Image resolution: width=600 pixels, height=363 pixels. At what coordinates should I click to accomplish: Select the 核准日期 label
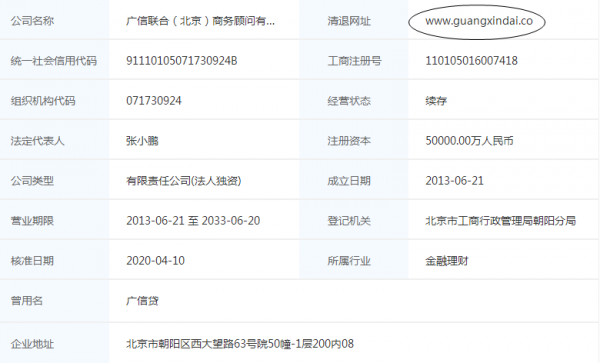pyautogui.click(x=32, y=261)
